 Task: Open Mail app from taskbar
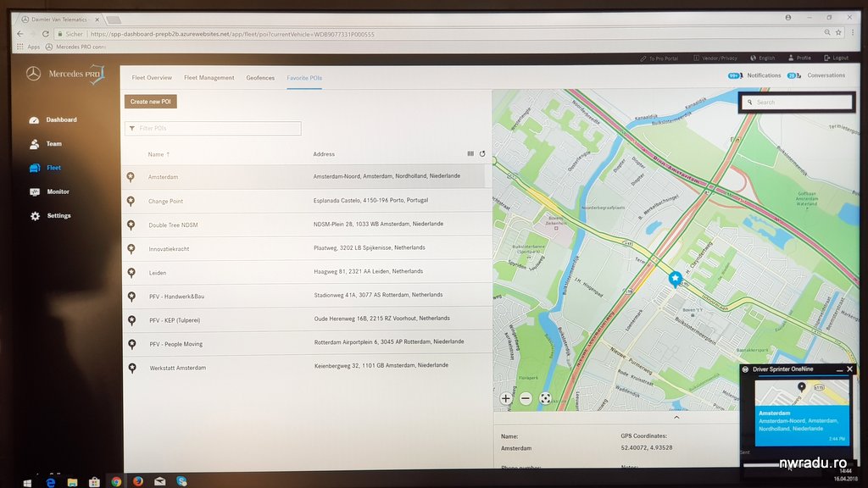[160, 481]
